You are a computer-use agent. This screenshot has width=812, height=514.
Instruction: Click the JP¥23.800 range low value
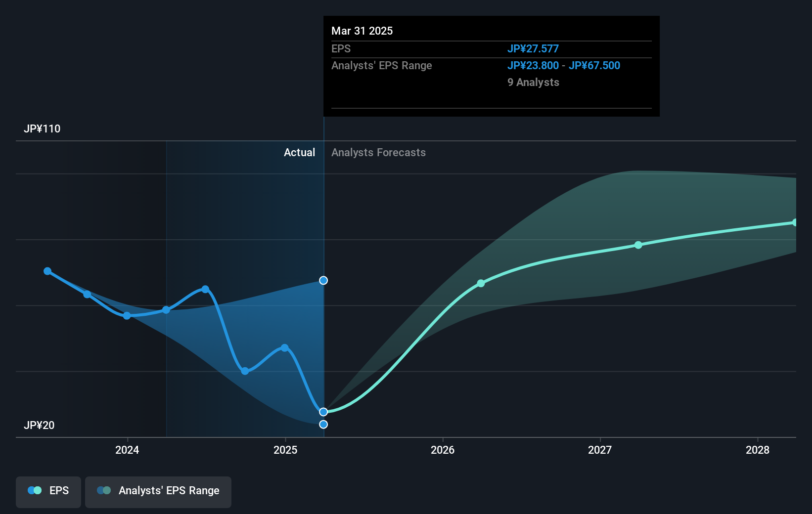pyautogui.click(x=533, y=66)
